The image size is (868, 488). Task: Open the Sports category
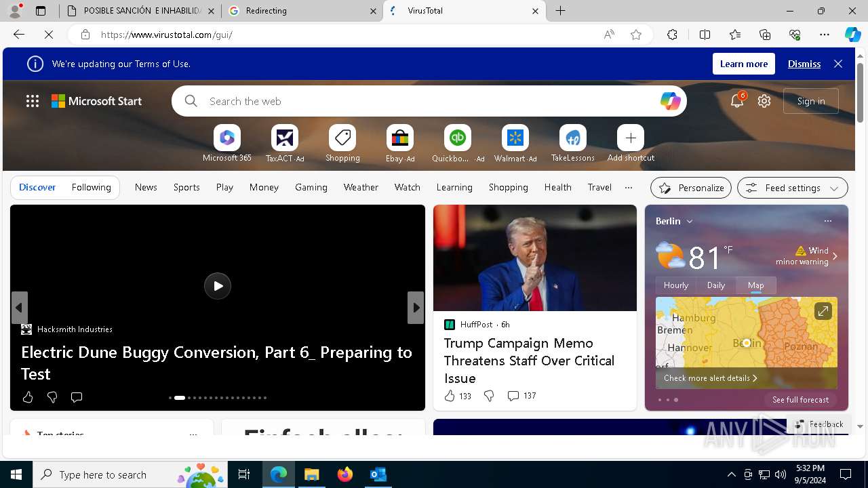186,187
